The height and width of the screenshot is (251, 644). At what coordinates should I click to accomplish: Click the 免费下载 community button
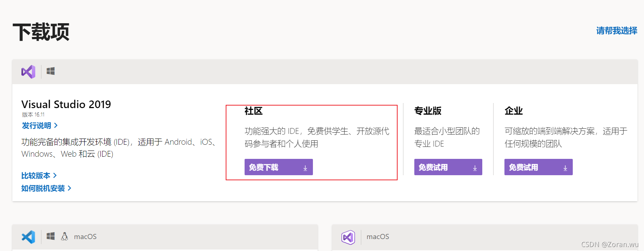point(279,167)
